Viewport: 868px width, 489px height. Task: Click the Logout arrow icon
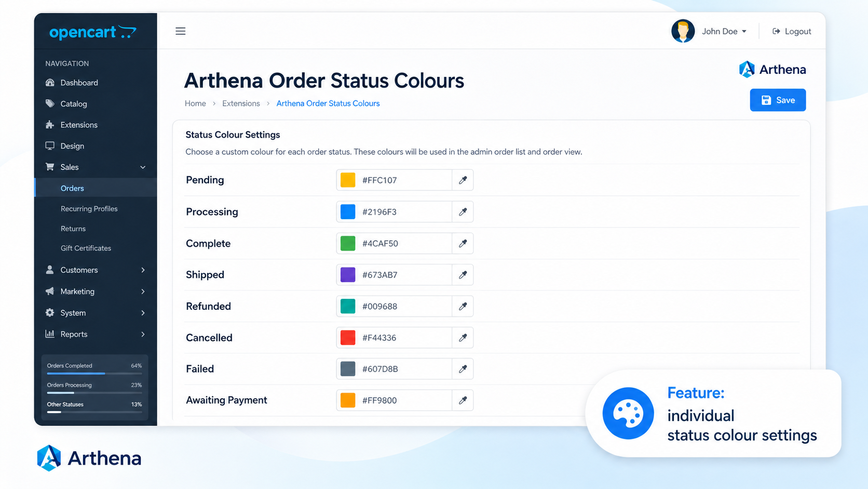point(776,31)
